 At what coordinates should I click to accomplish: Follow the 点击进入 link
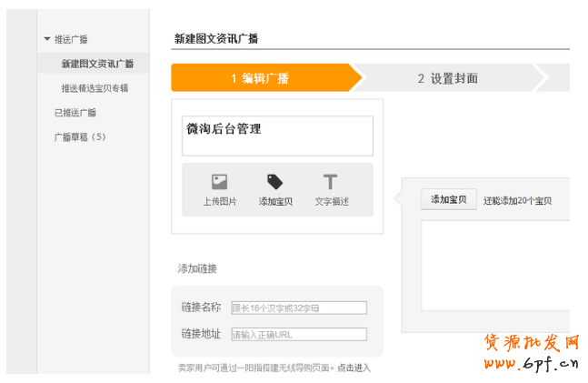coord(354,368)
